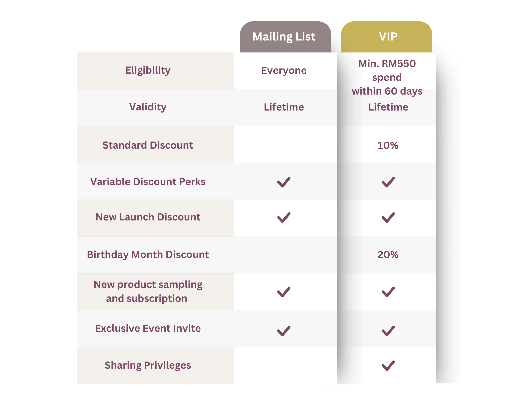Click the VIP 10% standard discount value
532x399 pixels.
coord(388,145)
